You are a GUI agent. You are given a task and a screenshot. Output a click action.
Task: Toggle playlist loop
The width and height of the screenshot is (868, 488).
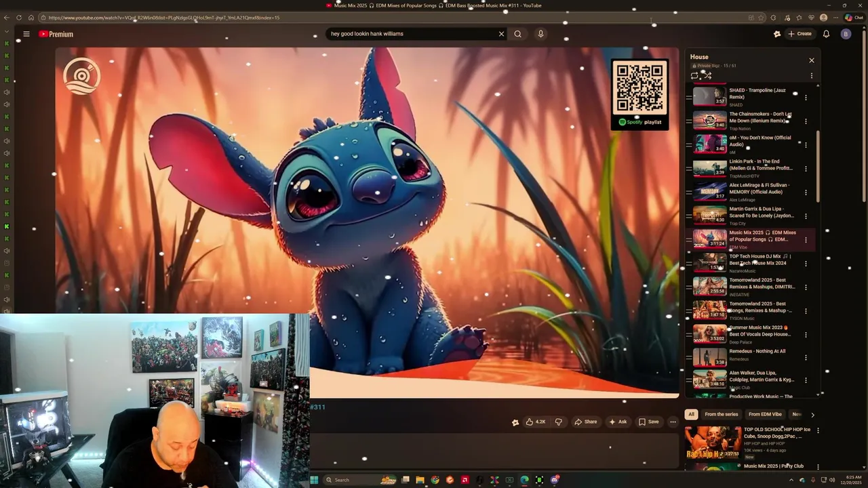[694, 76]
